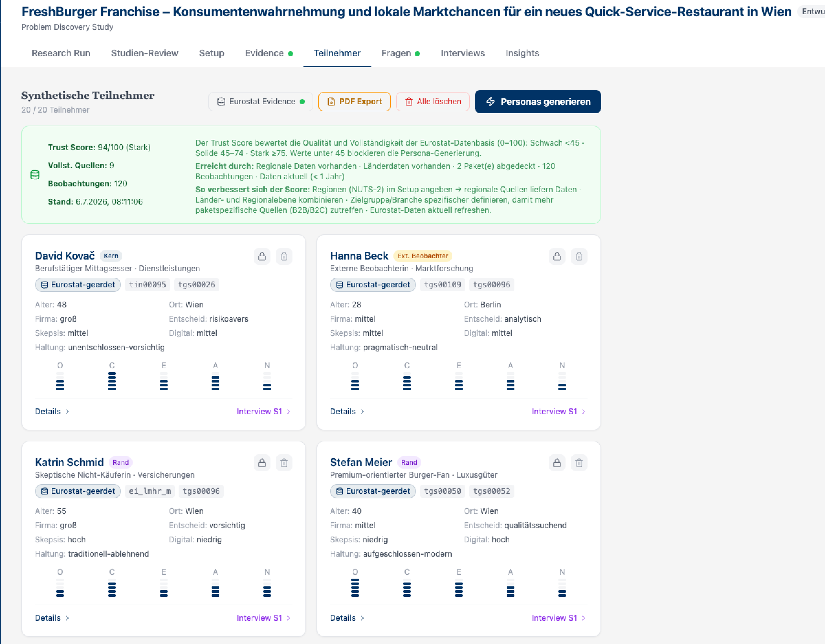
Task: Click tgs00109 dataset tag
Action: (x=442, y=285)
